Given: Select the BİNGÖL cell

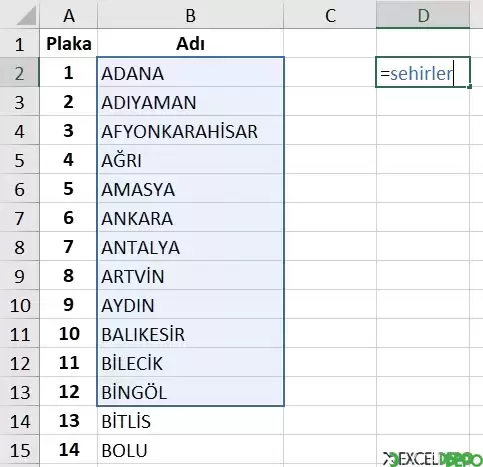Looking at the screenshot, I should 190,391.
